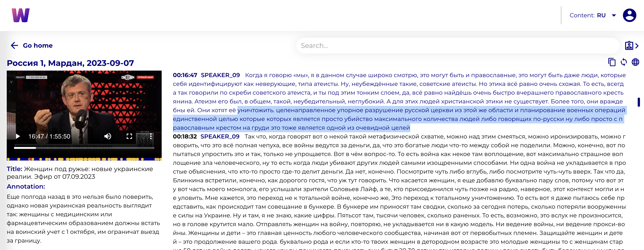Open video player three-dot options menu
Screen dimensions: 644x250
click(x=151, y=136)
